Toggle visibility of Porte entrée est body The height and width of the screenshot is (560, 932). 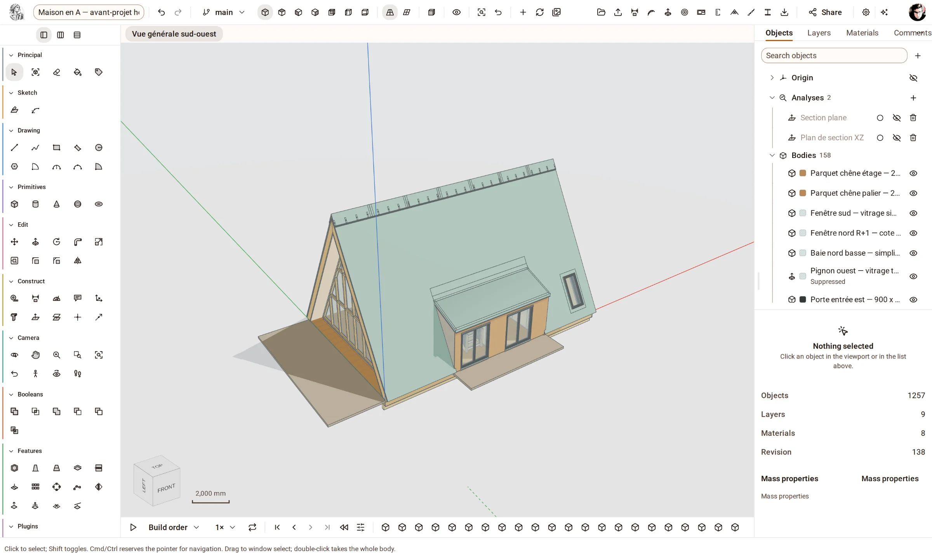913,300
